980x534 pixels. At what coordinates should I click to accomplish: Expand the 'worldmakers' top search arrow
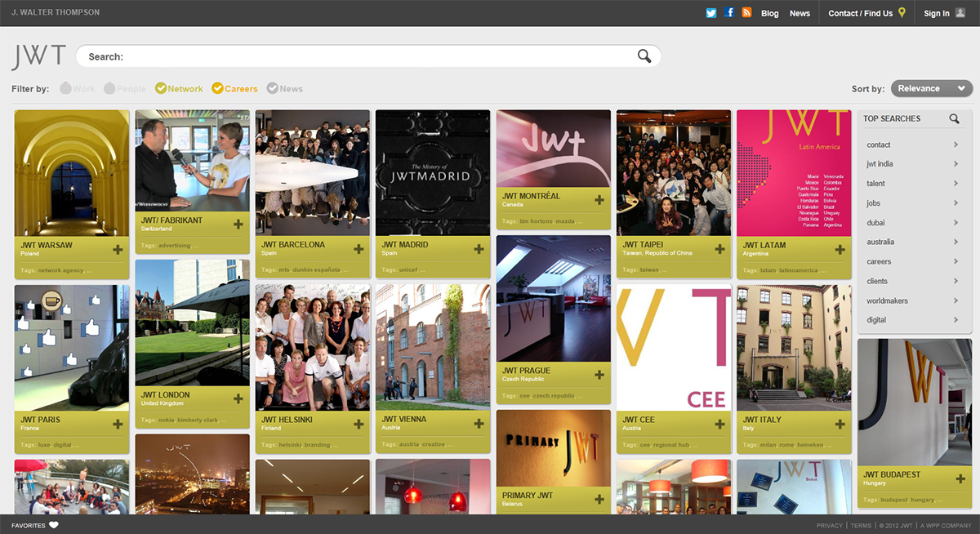[955, 300]
